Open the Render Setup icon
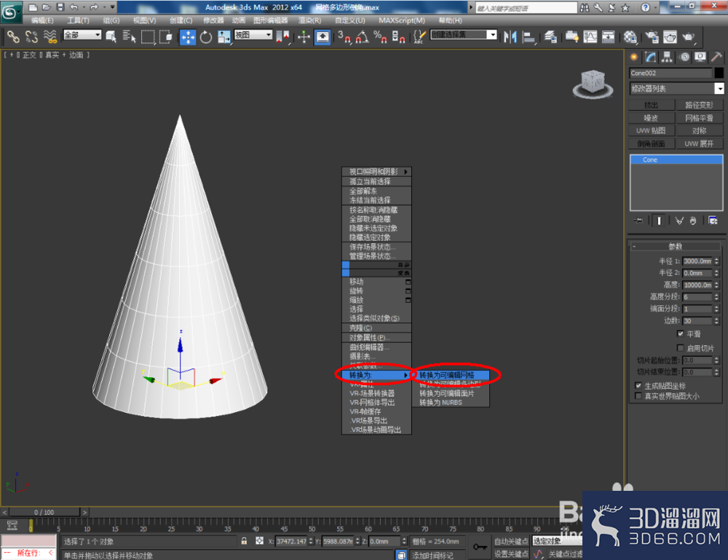The height and width of the screenshot is (560, 728). 652,36
